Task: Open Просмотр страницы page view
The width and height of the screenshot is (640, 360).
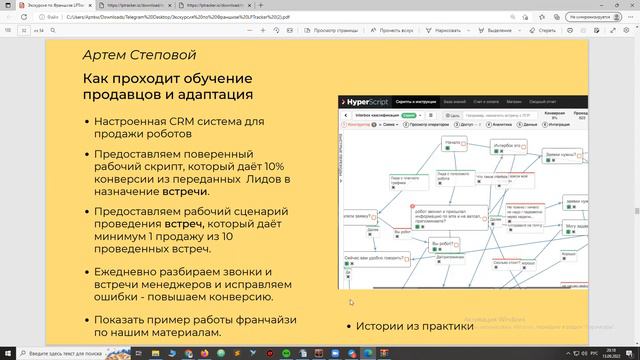Action: click(331, 30)
